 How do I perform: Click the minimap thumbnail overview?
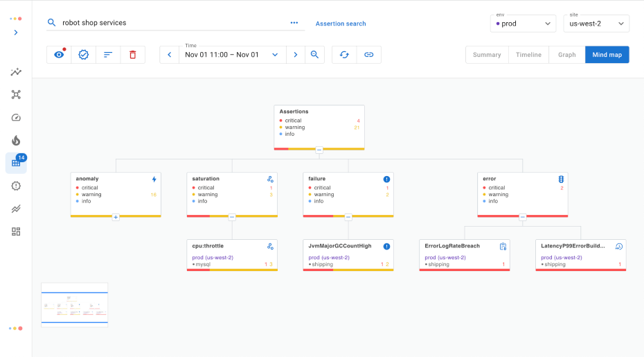click(74, 304)
